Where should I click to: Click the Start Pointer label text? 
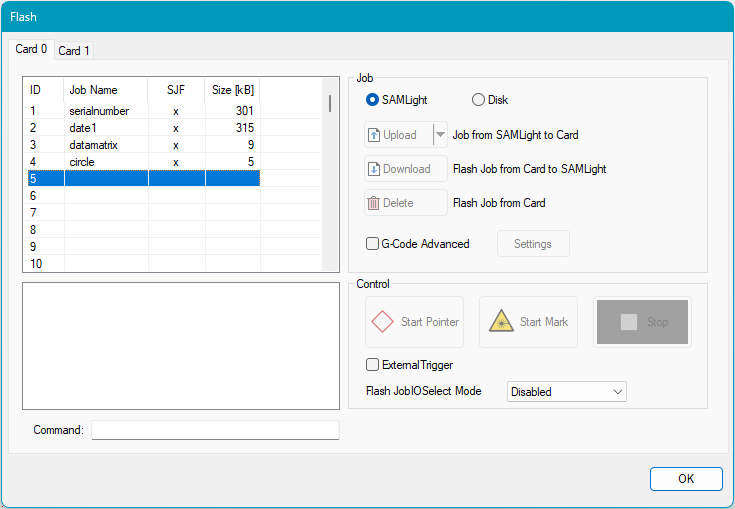(x=430, y=322)
